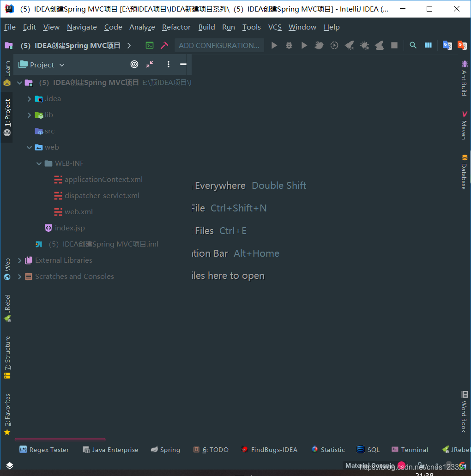Expand External Libraries node

[x=19, y=260]
